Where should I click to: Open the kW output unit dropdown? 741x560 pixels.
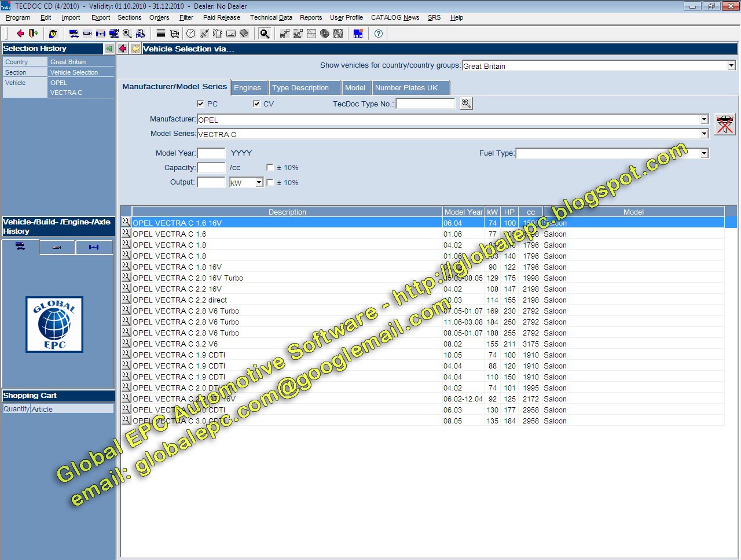pyautogui.click(x=259, y=182)
